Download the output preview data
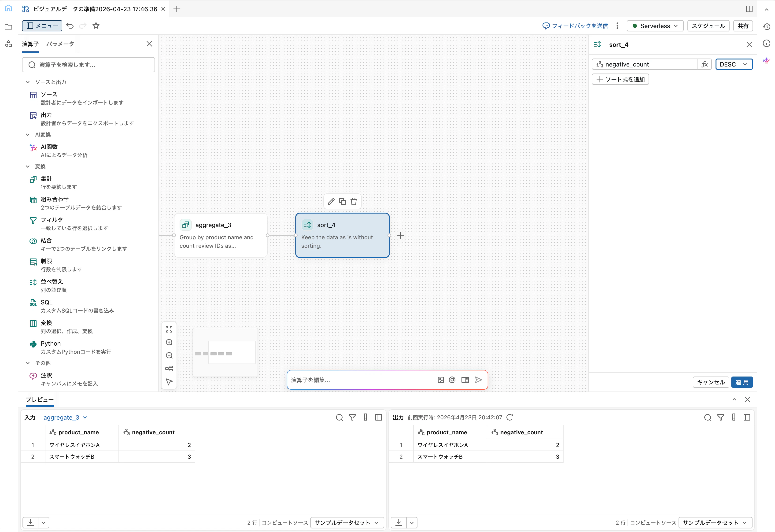 398,523
